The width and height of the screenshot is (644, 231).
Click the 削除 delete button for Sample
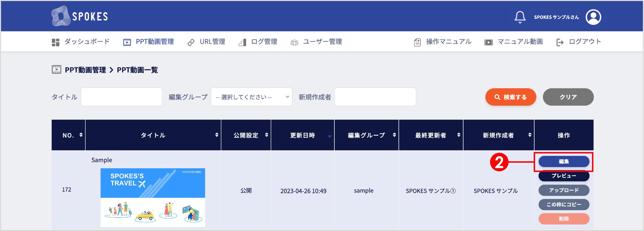[x=564, y=219]
